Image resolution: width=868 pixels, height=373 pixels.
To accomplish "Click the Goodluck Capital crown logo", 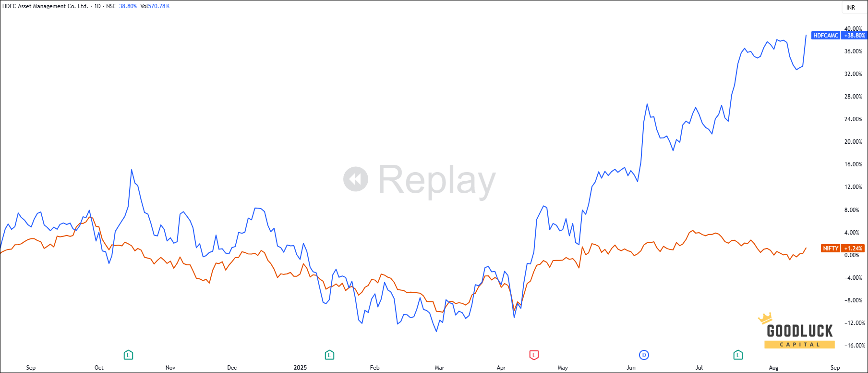I will (765, 318).
